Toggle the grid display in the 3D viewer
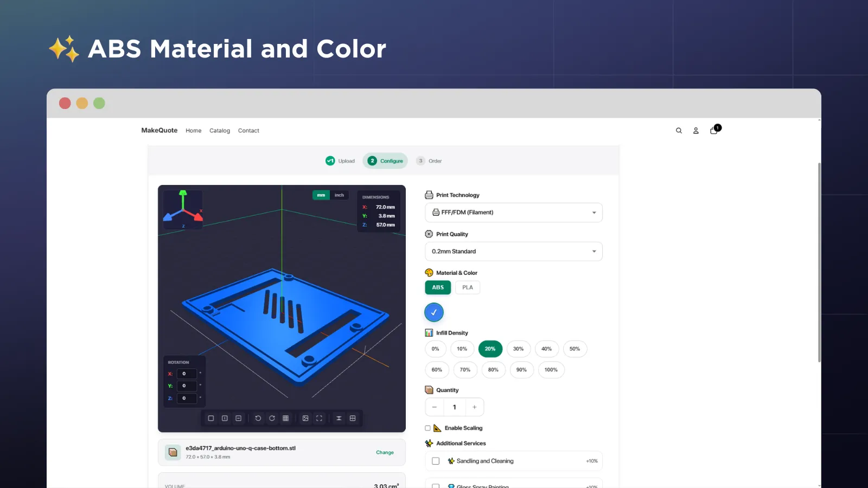The height and width of the screenshot is (488, 868). tap(285, 418)
